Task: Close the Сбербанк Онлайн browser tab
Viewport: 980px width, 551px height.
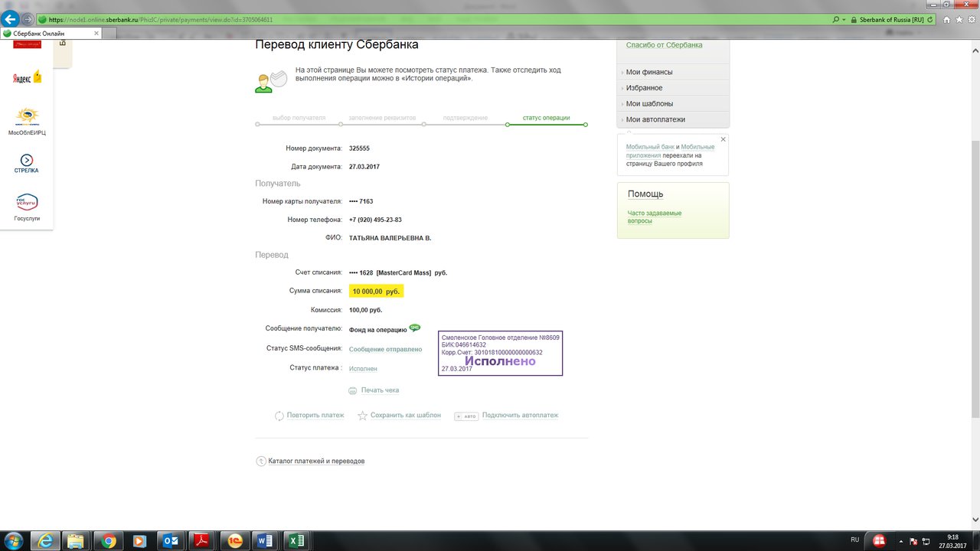Action: click(x=96, y=34)
